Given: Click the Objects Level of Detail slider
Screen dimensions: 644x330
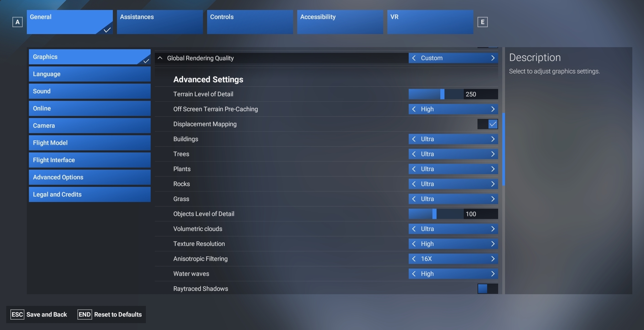Looking at the screenshot, I should pyautogui.click(x=436, y=214).
